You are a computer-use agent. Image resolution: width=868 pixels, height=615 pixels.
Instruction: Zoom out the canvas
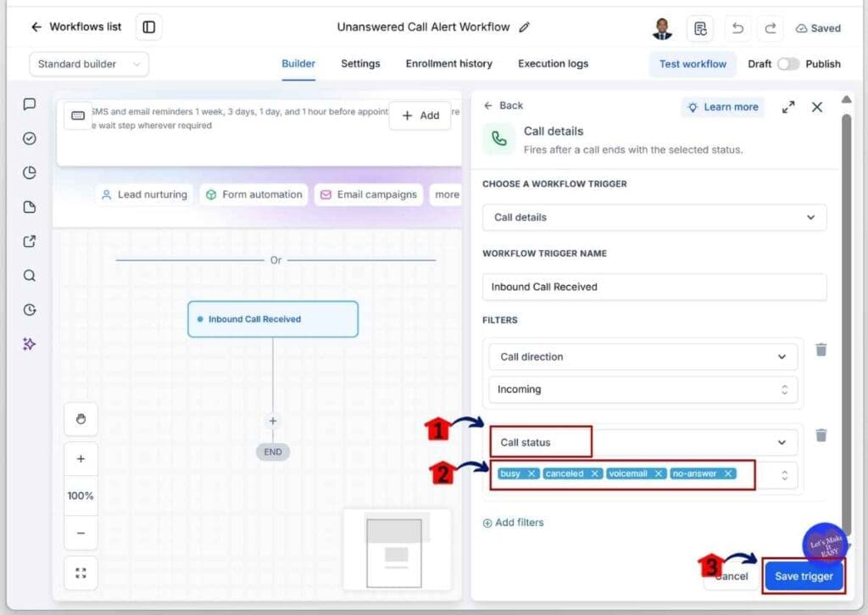81,533
